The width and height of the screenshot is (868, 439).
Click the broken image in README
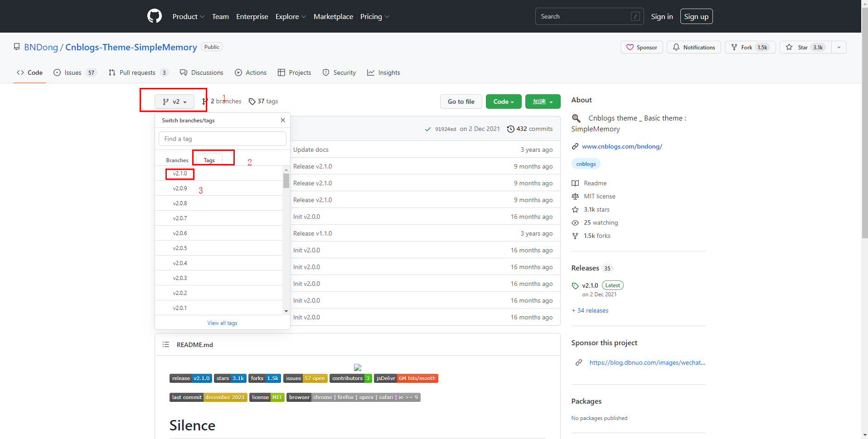358,367
